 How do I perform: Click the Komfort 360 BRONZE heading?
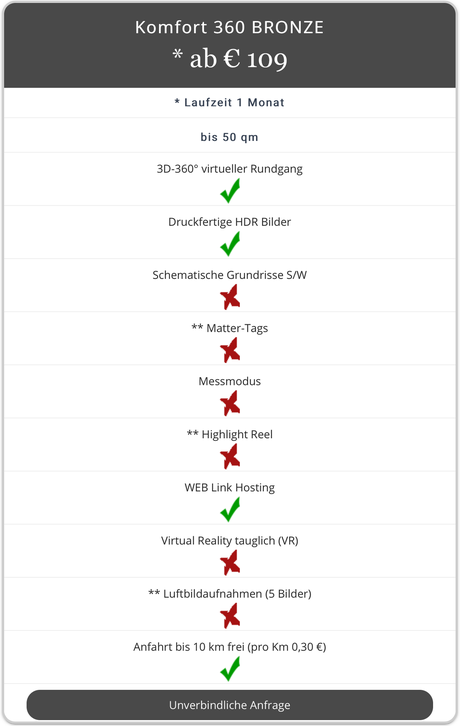pyautogui.click(x=230, y=27)
